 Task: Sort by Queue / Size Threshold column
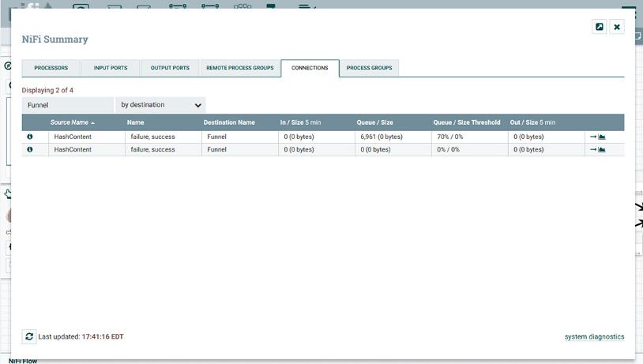(467, 122)
